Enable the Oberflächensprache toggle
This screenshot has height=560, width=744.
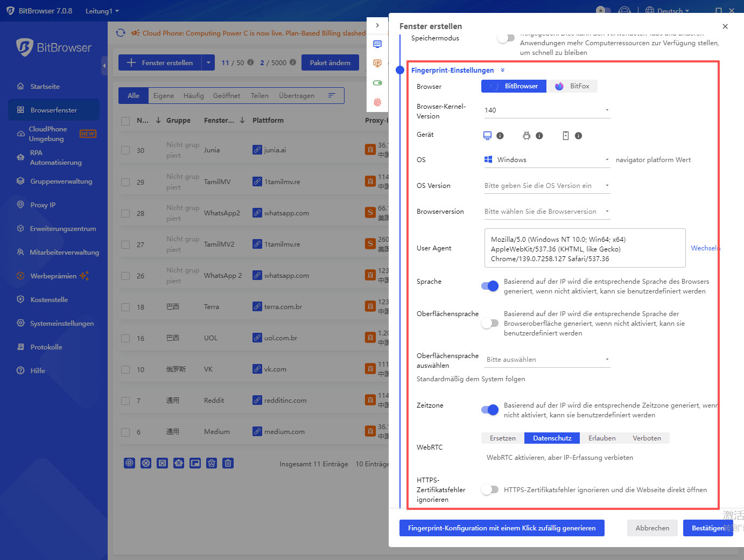tap(490, 323)
